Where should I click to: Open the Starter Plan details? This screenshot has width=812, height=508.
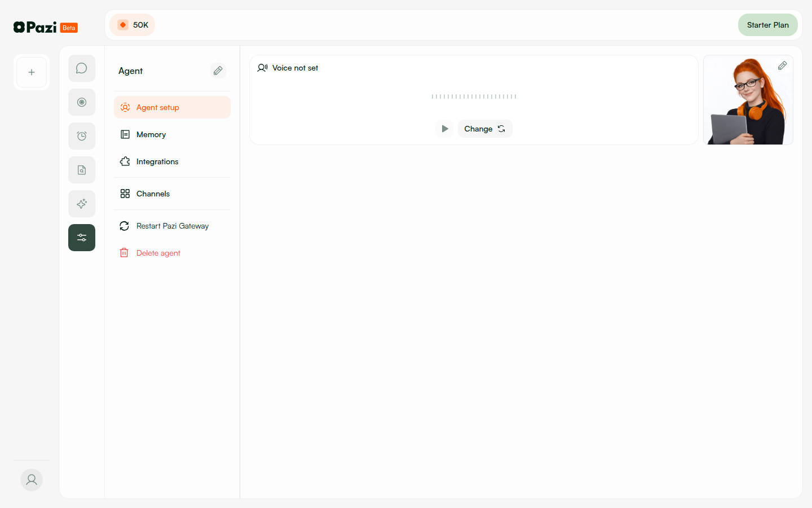(x=767, y=25)
